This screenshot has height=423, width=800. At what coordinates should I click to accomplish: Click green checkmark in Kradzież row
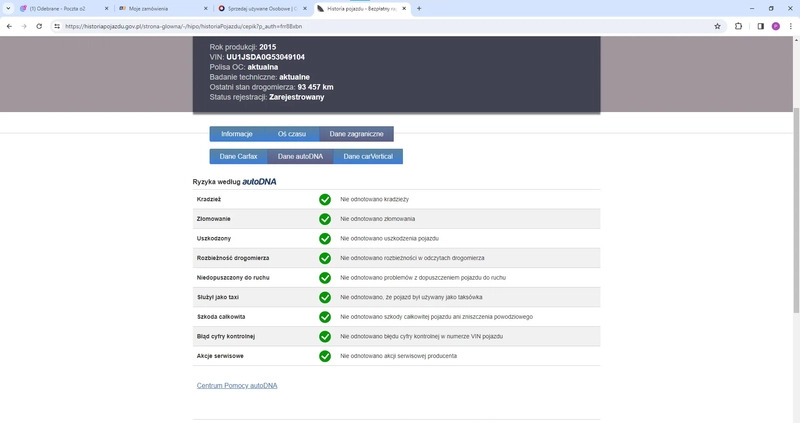pyautogui.click(x=325, y=200)
